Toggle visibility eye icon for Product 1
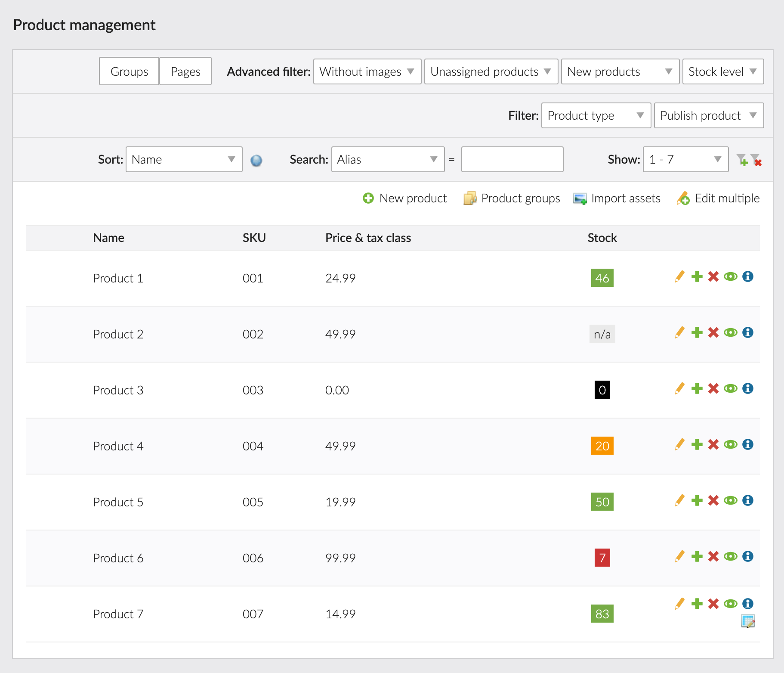 (731, 276)
